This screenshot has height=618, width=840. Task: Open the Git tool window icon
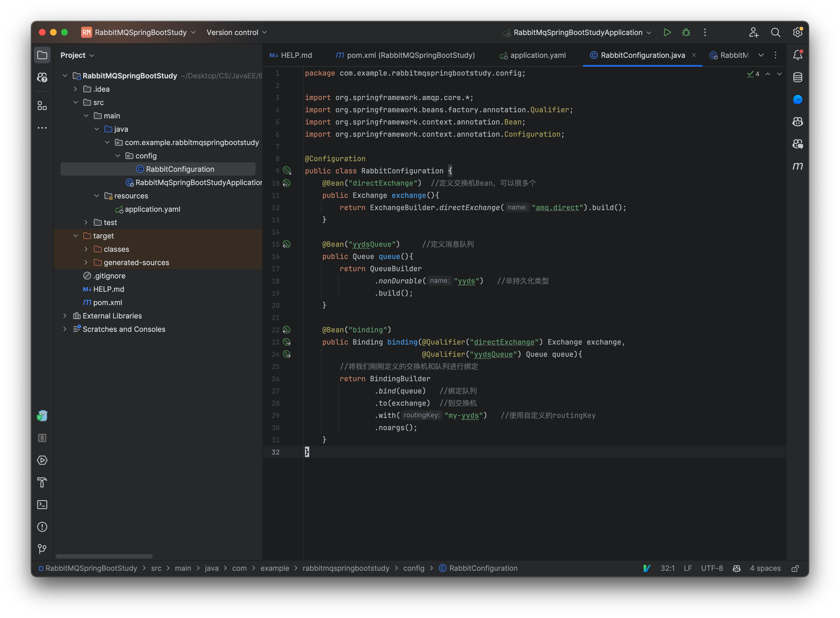(x=42, y=549)
